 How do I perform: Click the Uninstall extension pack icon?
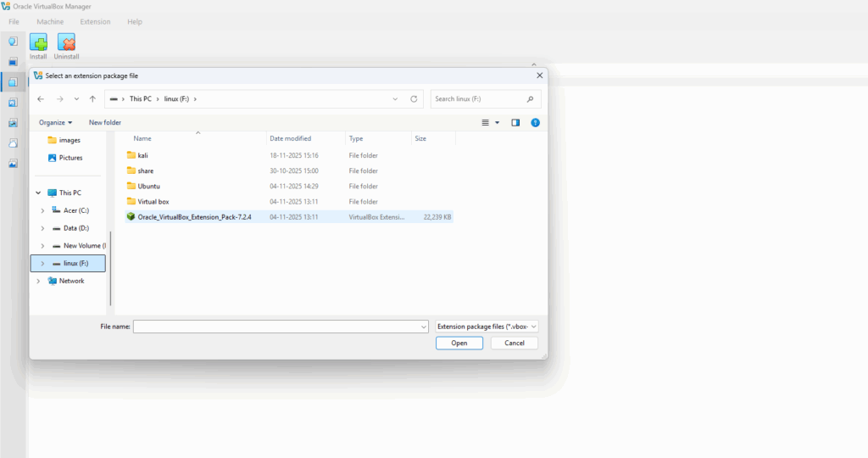pos(66,42)
